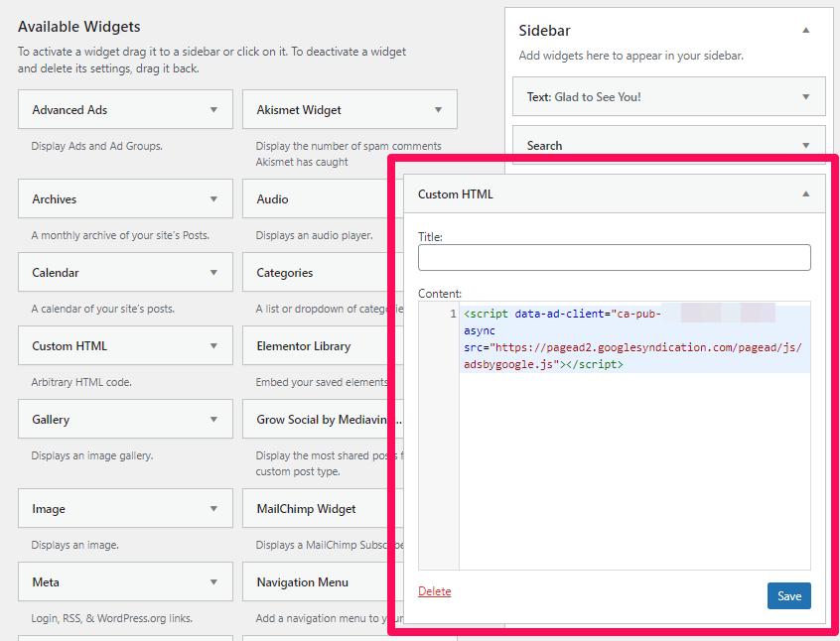The width and height of the screenshot is (840, 641).
Task: Expand the Calendar widget arrow
Action: click(x=213, y=273)
